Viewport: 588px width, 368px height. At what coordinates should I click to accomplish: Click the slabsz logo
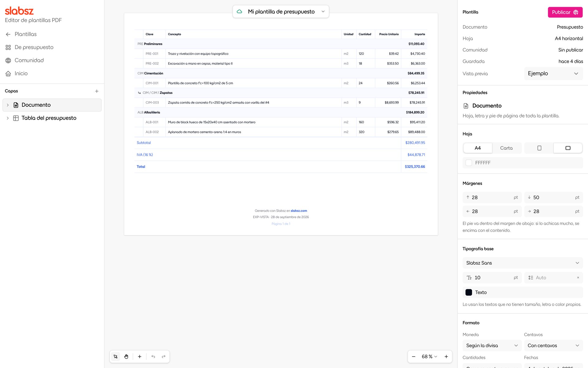(x=19, y=11)
